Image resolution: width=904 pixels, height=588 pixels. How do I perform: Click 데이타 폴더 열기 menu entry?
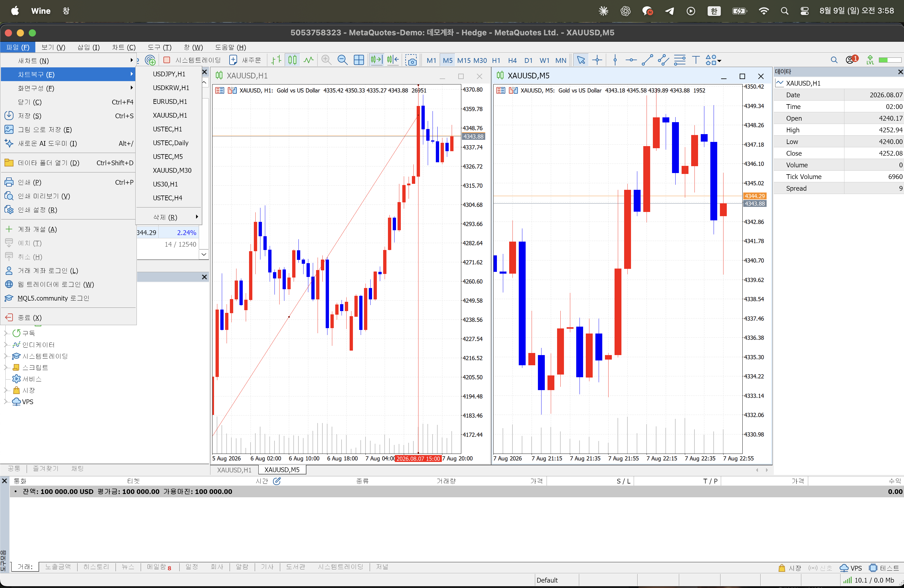[x=68, y=163]
